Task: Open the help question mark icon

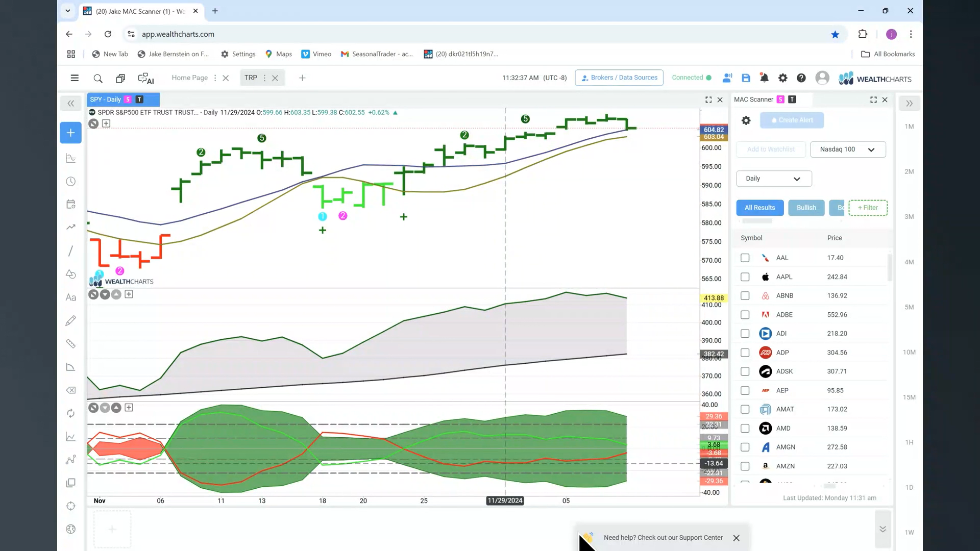Action: (801, 78)
